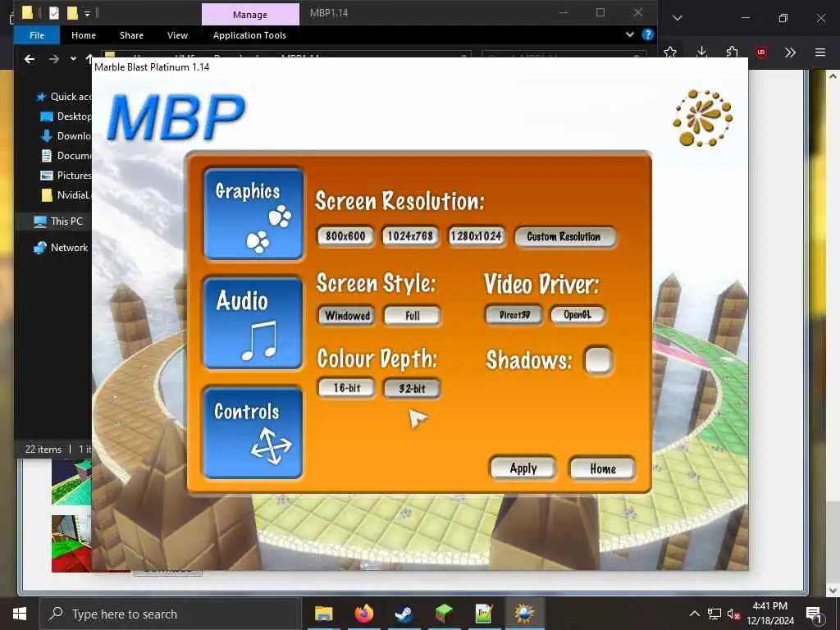
Task: Open the Graphics settings panel
Action: (253, 214)
